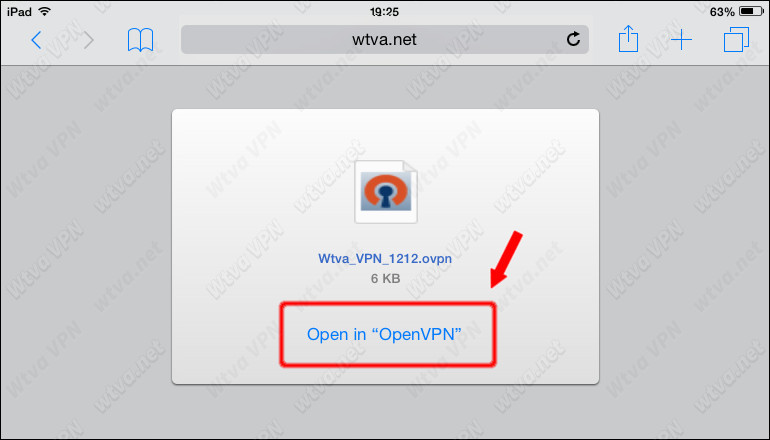Tap the forward navigation arrow
This screenshot has width=770, height=440.
coord(88,40)
